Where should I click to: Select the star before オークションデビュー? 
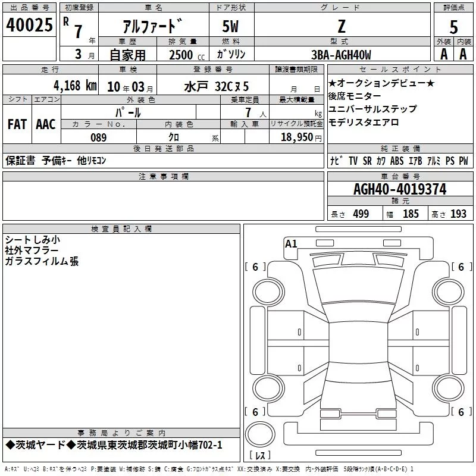point(333,83)
